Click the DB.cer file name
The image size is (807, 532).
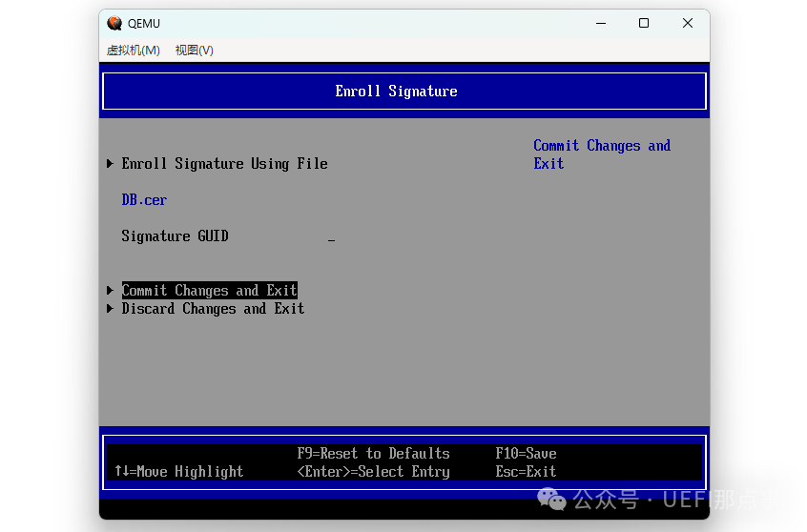click(144, 200)
